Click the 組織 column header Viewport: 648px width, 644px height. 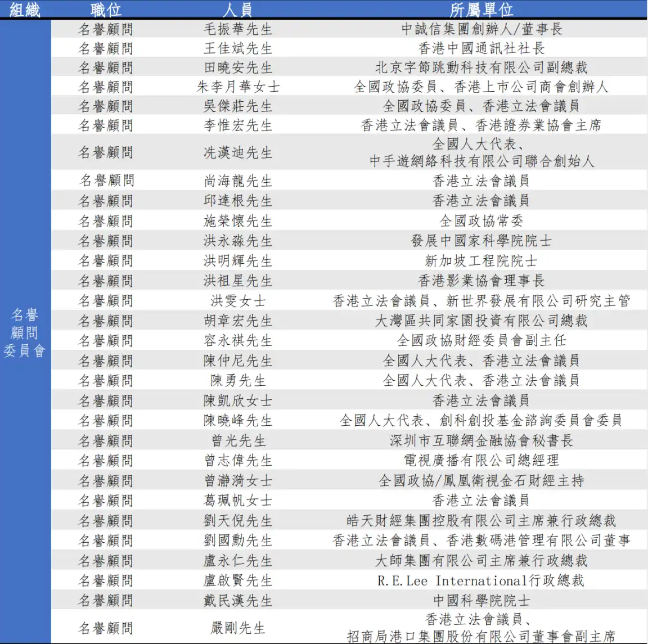click(25, 9)
